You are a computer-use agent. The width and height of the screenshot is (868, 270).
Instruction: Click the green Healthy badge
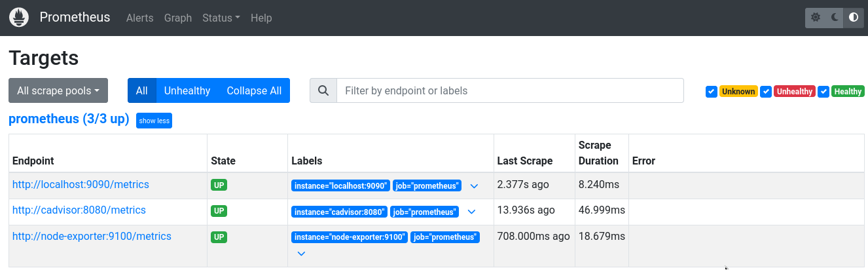pyautogui.click(x=848, y=91)
